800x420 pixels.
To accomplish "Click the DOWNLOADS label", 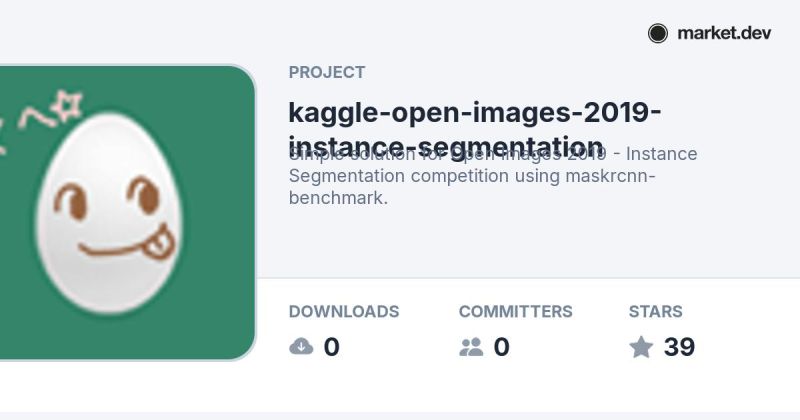I will pyautogui.click(x=344, y=311).
